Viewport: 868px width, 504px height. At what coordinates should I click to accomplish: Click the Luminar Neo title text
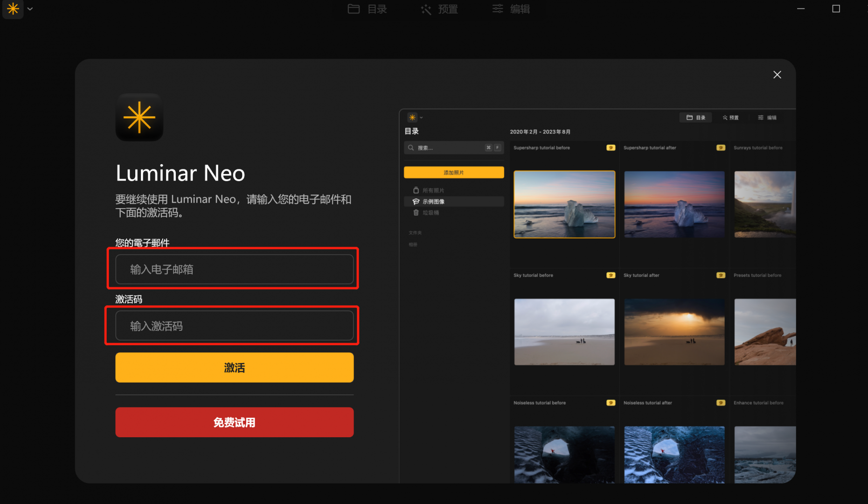180,173
